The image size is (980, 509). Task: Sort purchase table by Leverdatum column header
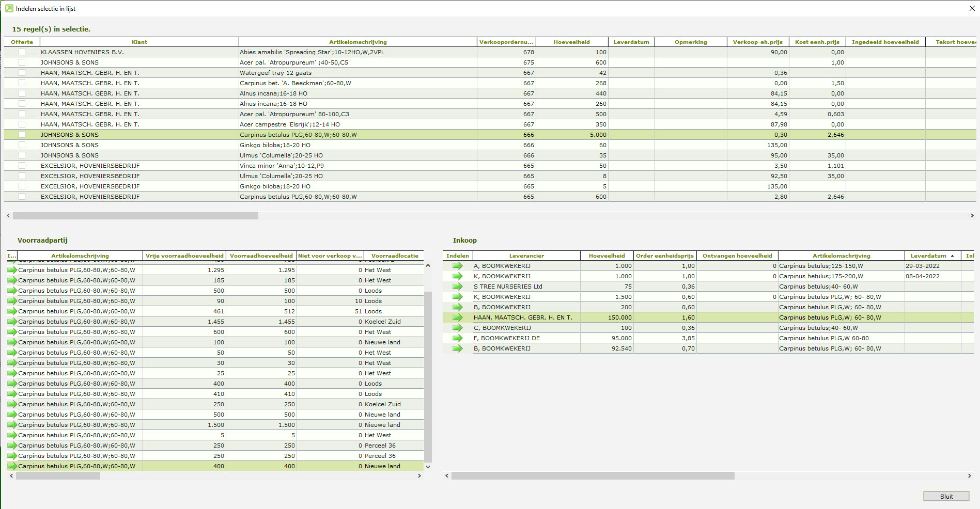(x=928, y=256)
